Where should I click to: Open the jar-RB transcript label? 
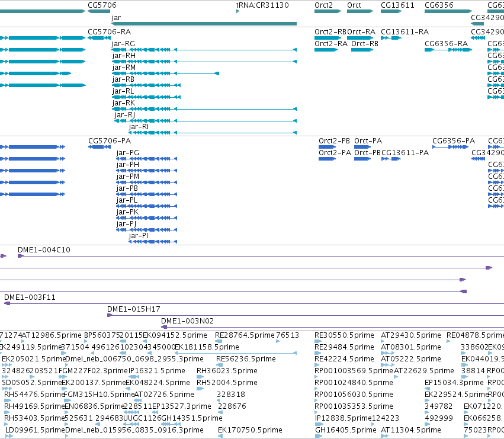123,79
